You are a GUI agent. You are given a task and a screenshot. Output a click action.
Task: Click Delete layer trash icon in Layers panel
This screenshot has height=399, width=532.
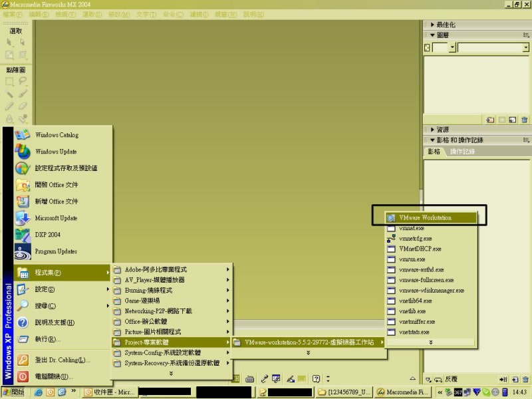pyautogui.click(x=525, y=120)
